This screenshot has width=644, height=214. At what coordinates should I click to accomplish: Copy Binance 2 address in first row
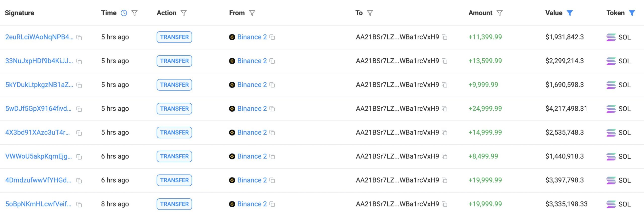(x=272, y=37)
